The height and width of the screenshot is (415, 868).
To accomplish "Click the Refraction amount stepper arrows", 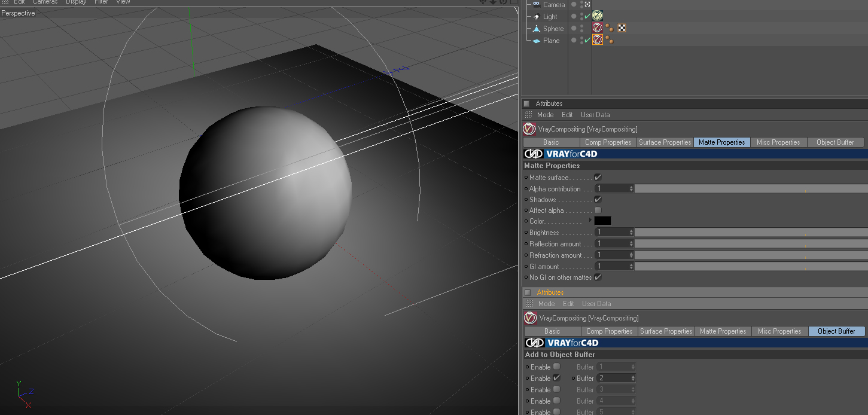I will coord(631,255).
